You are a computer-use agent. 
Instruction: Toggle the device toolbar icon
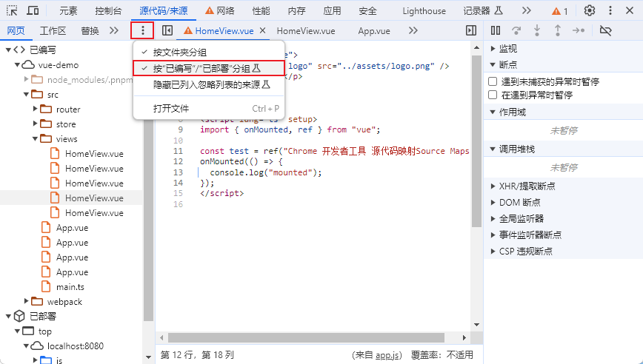33,10
